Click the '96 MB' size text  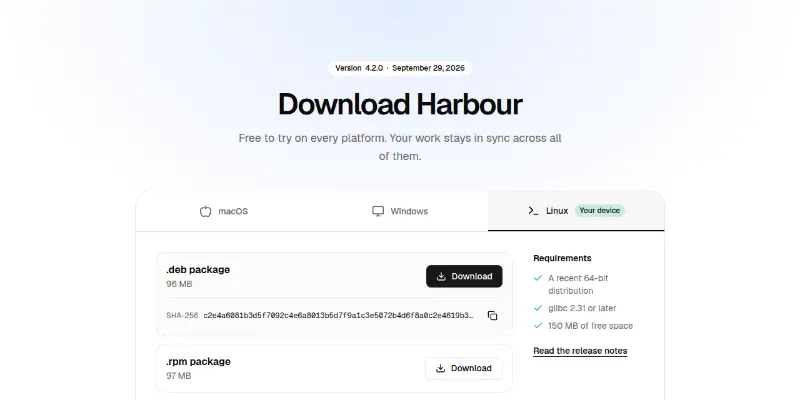pyautogui.click(x=179, y=284)
